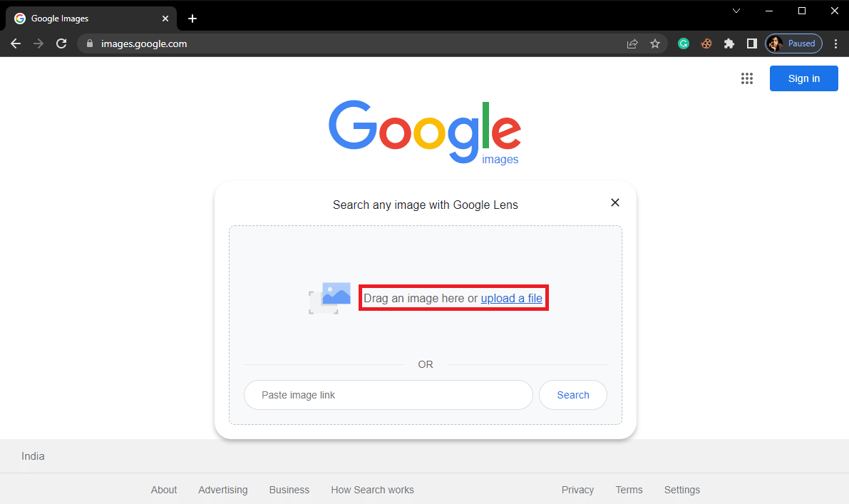Open the Grammarly extension icon
This screenshot has width=849, height=504.
point(684,44)
